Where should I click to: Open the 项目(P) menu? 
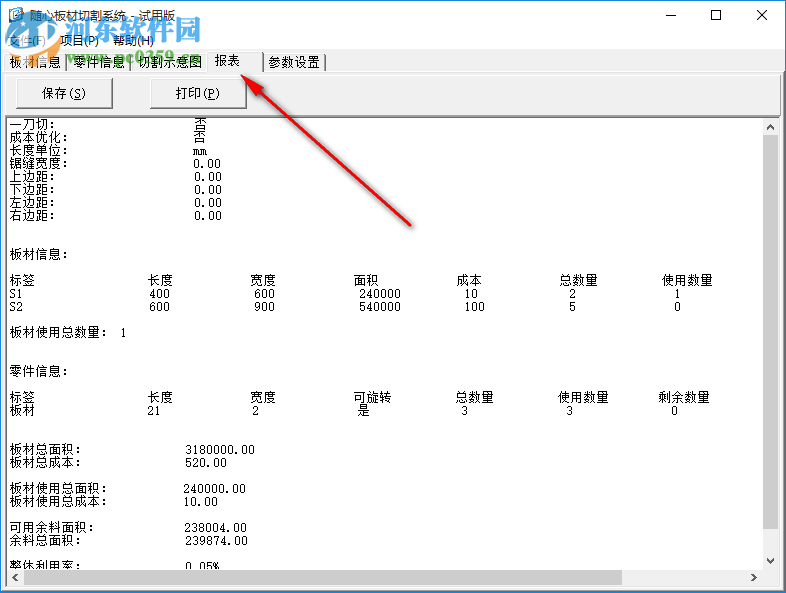pos(79,41)
